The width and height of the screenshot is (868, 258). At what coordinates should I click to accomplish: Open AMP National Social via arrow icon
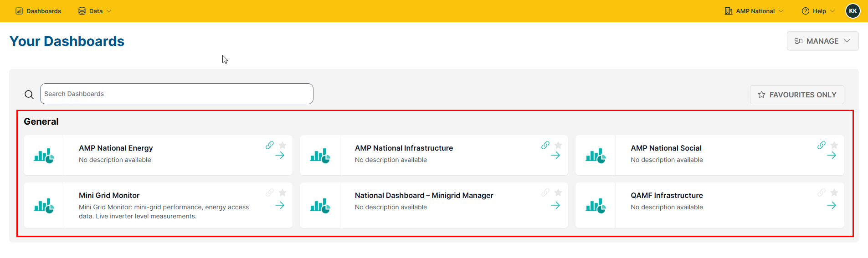point(832,156)
